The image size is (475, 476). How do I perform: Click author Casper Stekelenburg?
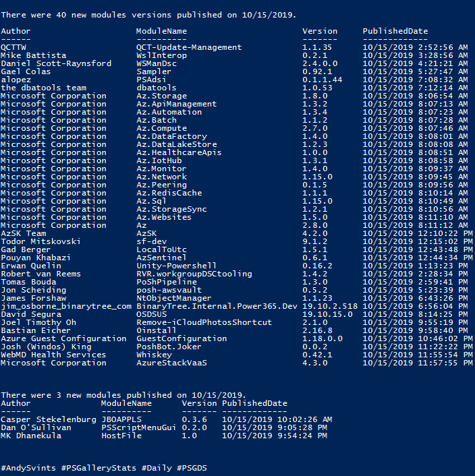pos(49,419)
